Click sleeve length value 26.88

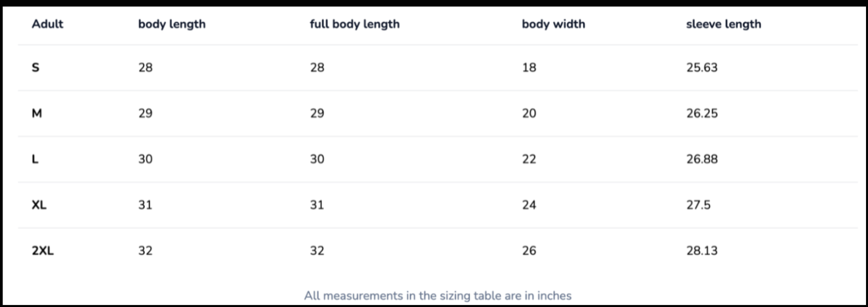point(702,159)
